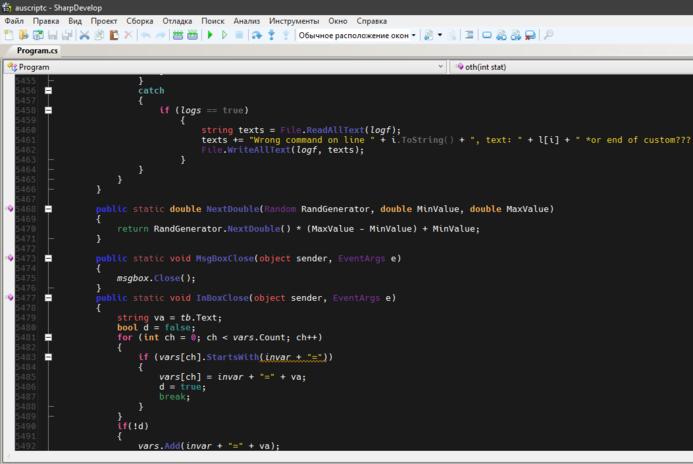This screenshot has height=464, width=693.
Task: Open the Program class dropdown
Action: [x=225, y=67]
